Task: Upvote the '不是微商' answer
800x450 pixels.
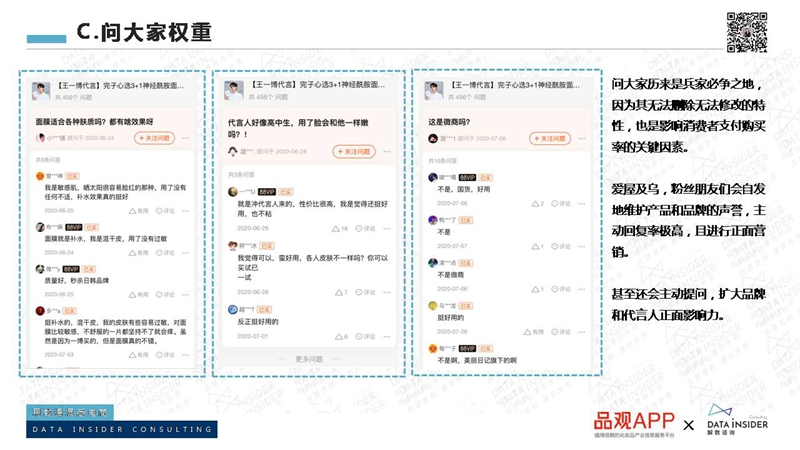Action: pyautogui.click(x=538, y=289)
